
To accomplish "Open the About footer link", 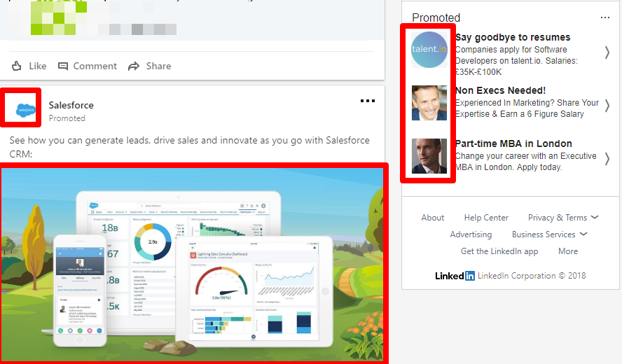I will pos(432,218).
